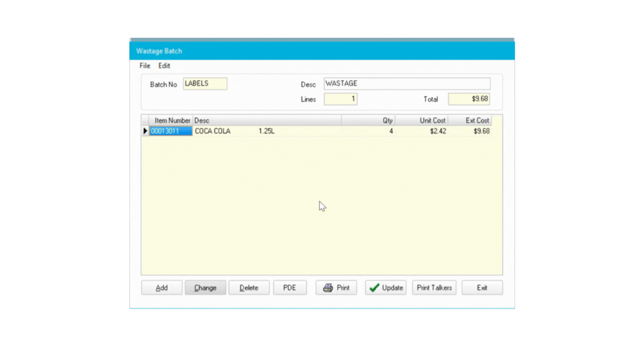This screenshot has height=346, width=644.
Task: Focus the Batch No field containing LABELS
Action: pos(205,84)
